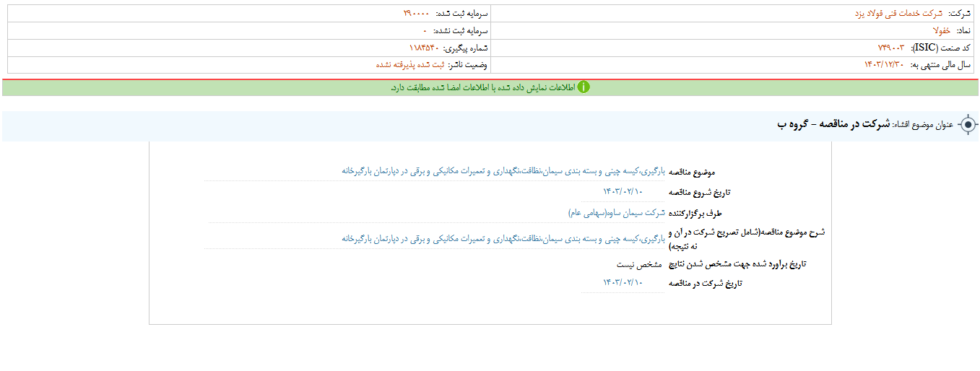Click the 'شرح موضوع مناقصه' description label
Image resolution: width=980 pixels, height=371 pixels.
tap(747, 239)
